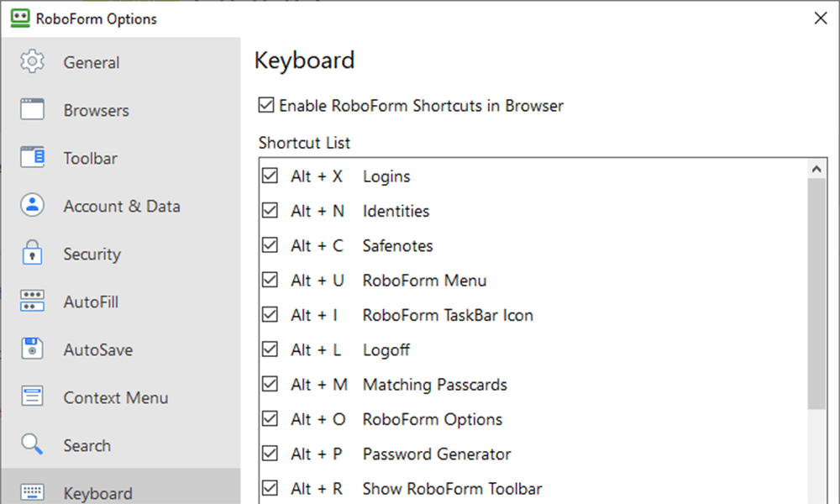This screenshot has width=840, height=504.
Task: Open General settings via the gear icon
Action: [32, 61]
